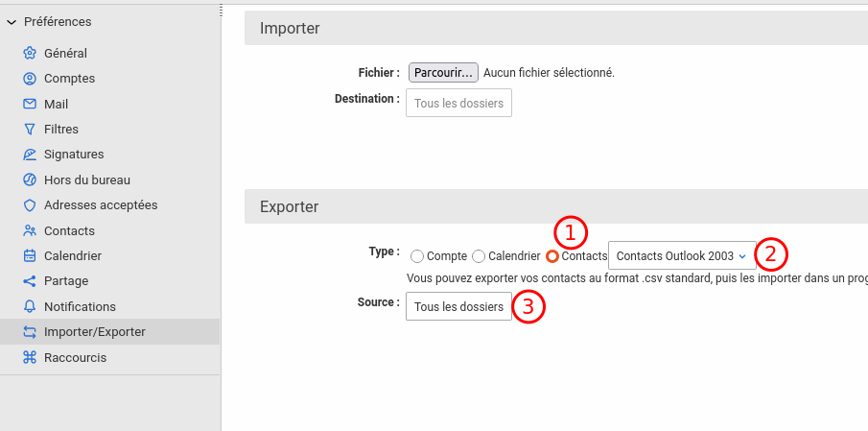
Task: Click the Comptes person icon
Action: (x=30, y=79)
